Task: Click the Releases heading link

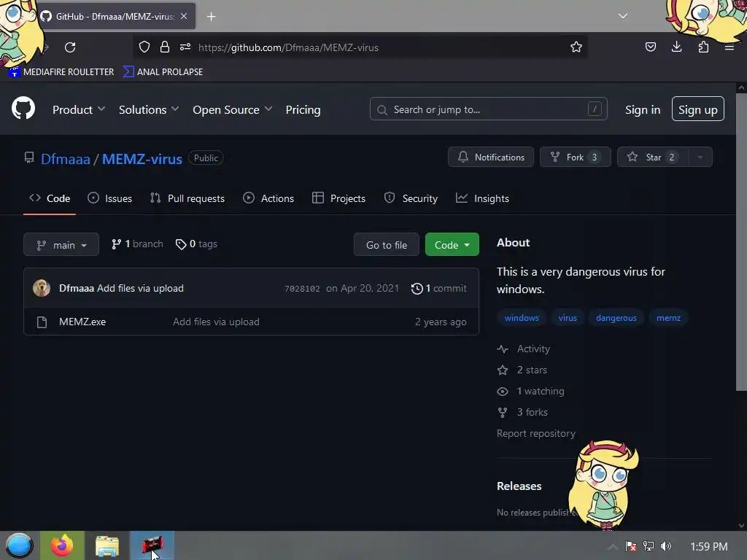Action: coord(519,486)
